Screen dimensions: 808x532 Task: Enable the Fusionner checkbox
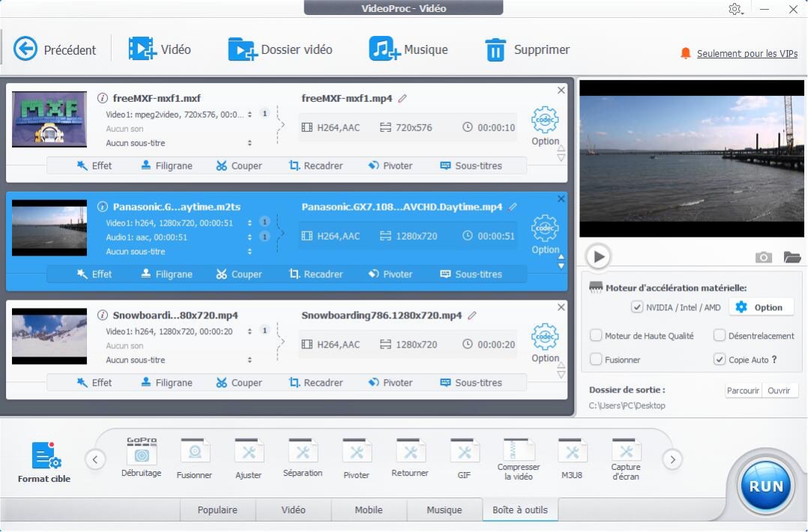(597, 360)
